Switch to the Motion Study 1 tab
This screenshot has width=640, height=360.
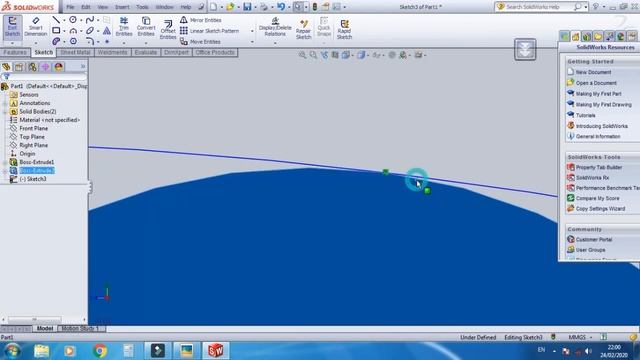(x=81, y=329)
